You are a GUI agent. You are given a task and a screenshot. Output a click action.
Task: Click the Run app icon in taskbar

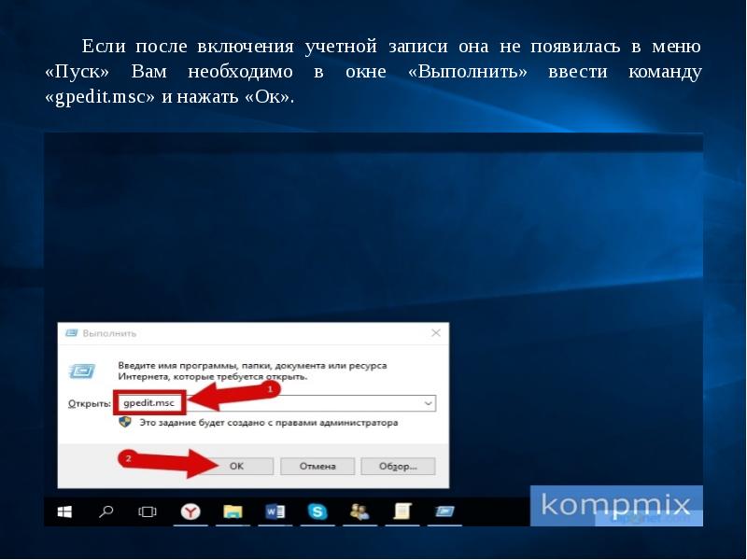click(444, 511)
